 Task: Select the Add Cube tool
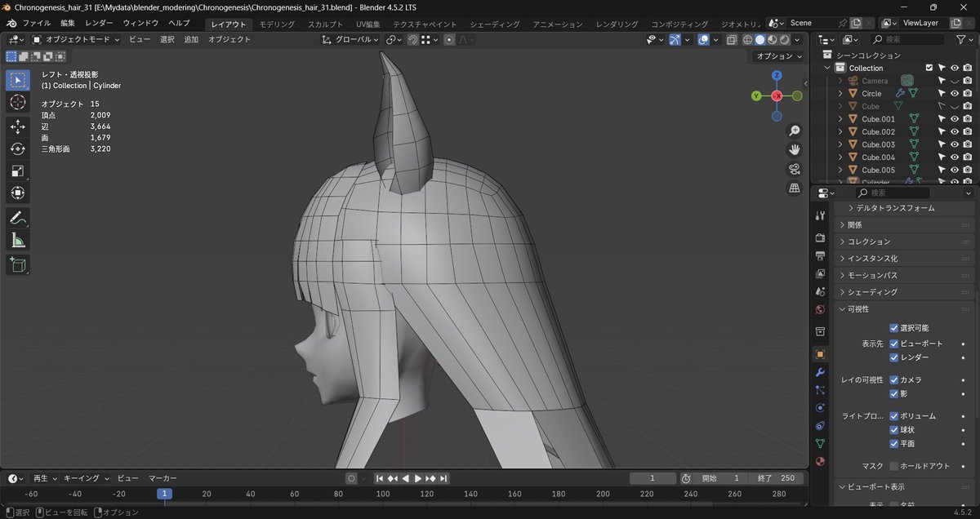coord(18,264)
